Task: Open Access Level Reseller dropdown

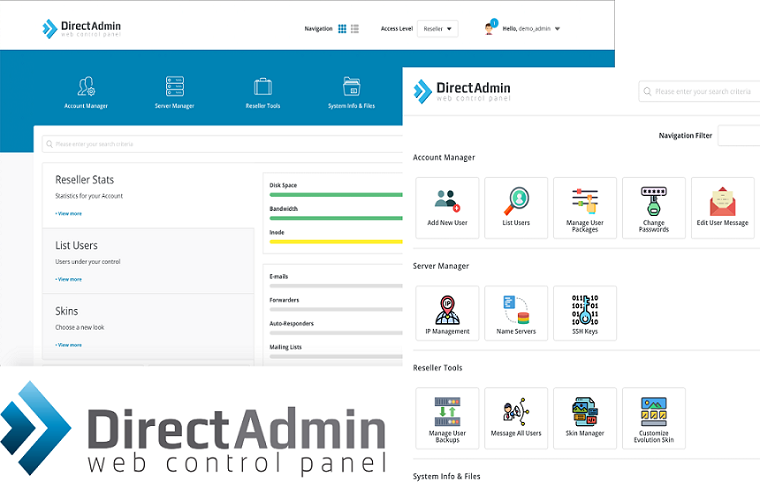Action: [x=437, y=29]
